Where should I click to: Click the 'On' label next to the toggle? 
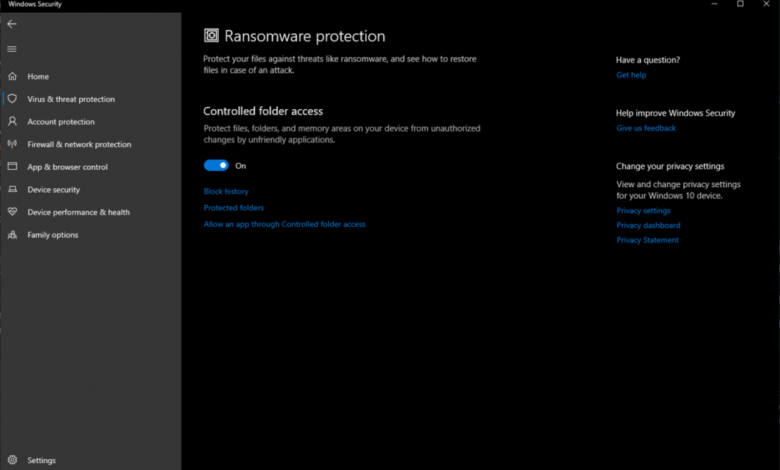tap(241, 166)
